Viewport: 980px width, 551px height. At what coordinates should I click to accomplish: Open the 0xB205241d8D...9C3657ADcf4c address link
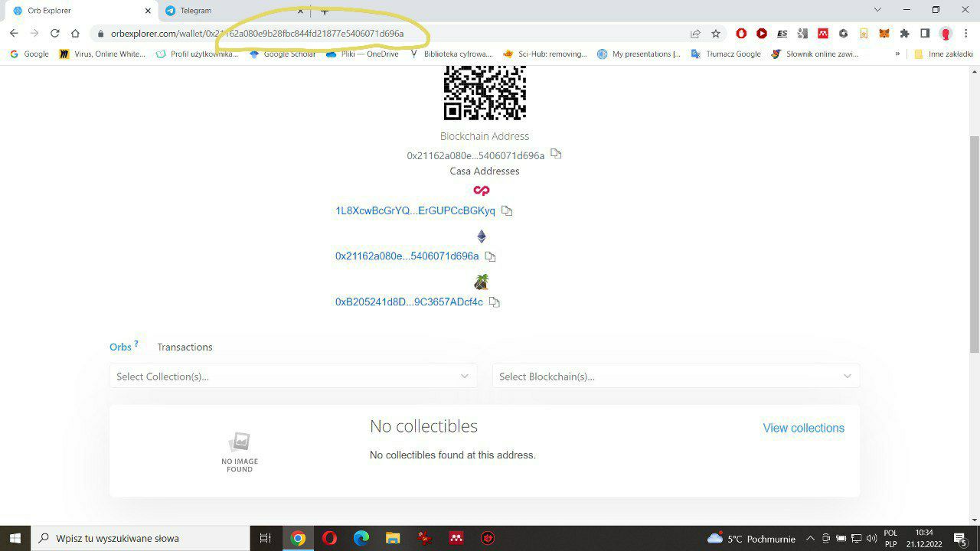(409, 302)
